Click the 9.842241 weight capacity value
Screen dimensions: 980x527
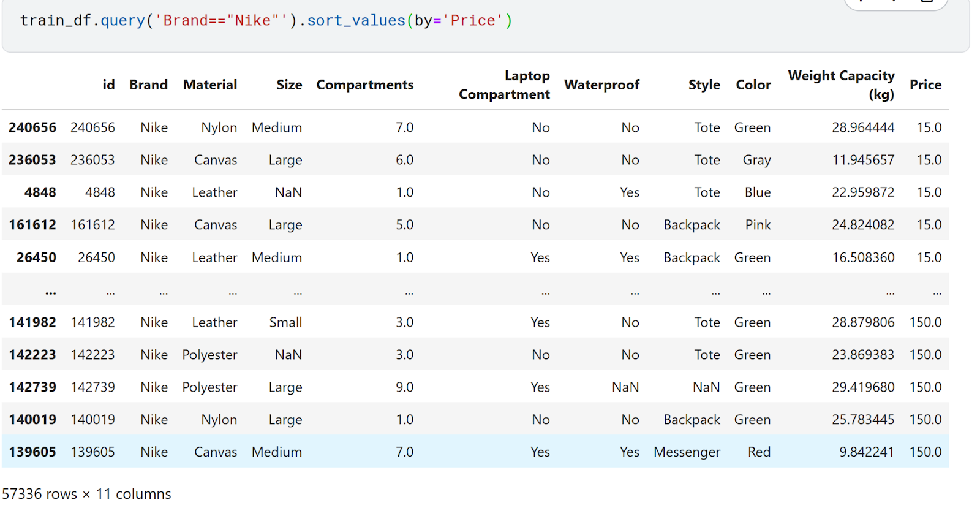(x=866, y=452)
